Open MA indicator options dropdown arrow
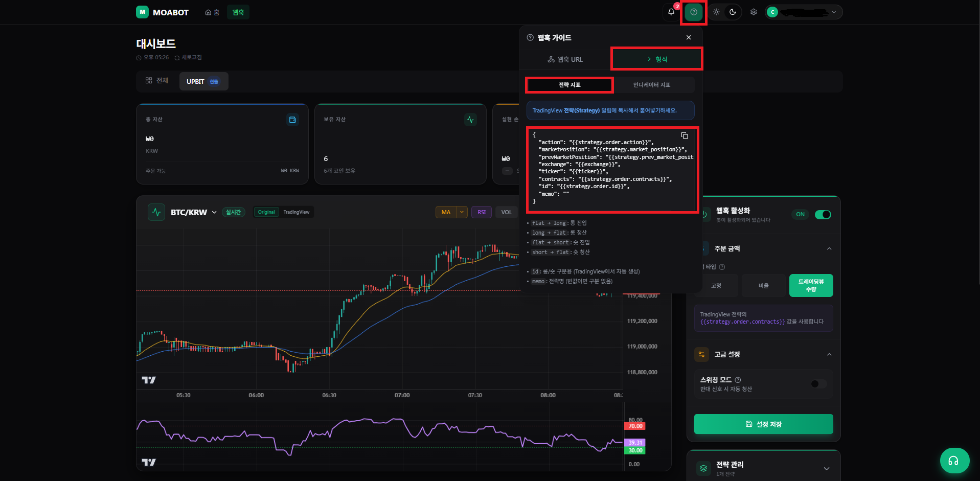 462,212
